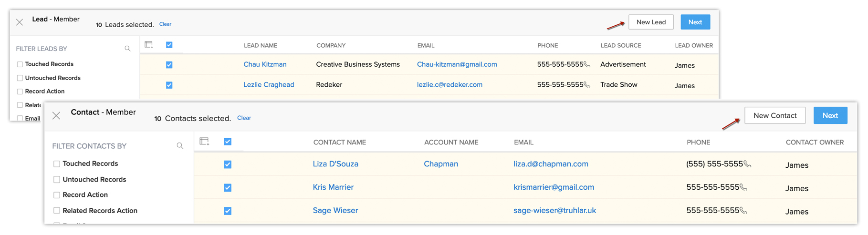Close the Lead Member panel

tap(20, 22)
